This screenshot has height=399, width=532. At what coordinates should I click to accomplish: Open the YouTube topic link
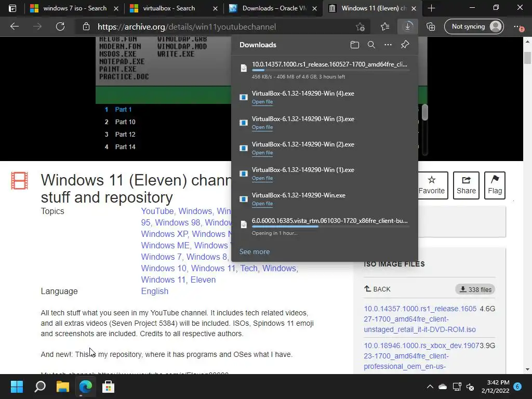pyautogui.click(x=157, y=211)
